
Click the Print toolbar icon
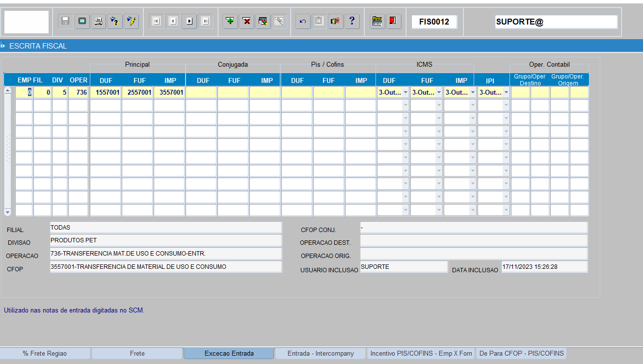tap(99, 21)
